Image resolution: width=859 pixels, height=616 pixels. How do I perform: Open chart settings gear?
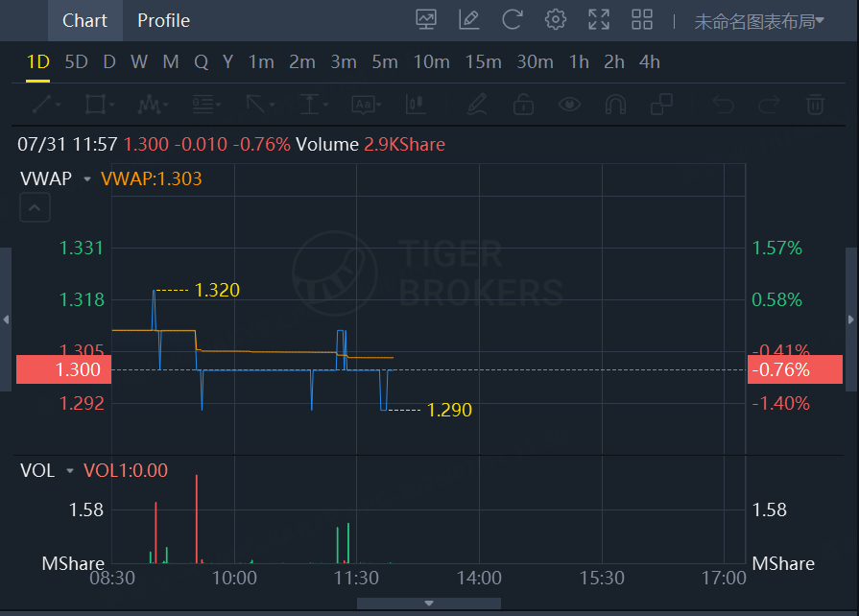[x=555, y=19]
